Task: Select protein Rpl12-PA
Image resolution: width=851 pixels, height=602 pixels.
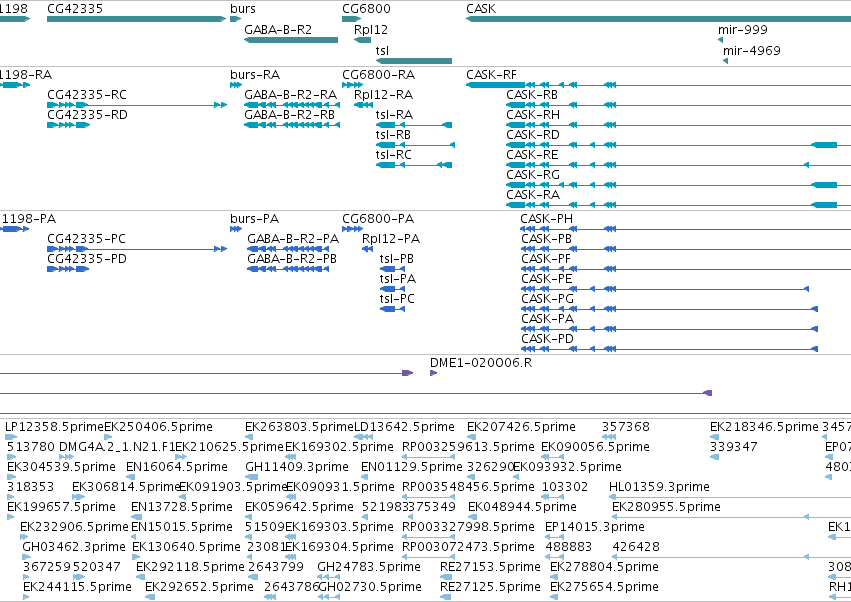Action: 391,239
